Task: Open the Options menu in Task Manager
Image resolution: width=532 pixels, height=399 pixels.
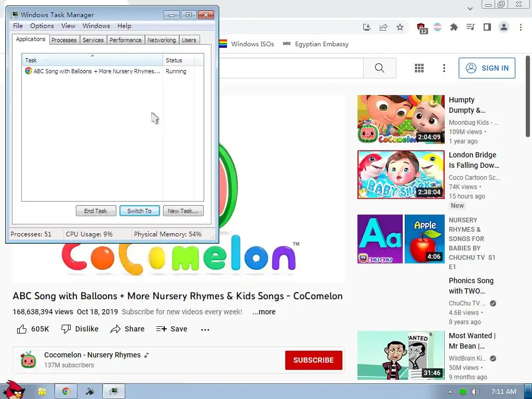Action: click(x=42, y=26)
